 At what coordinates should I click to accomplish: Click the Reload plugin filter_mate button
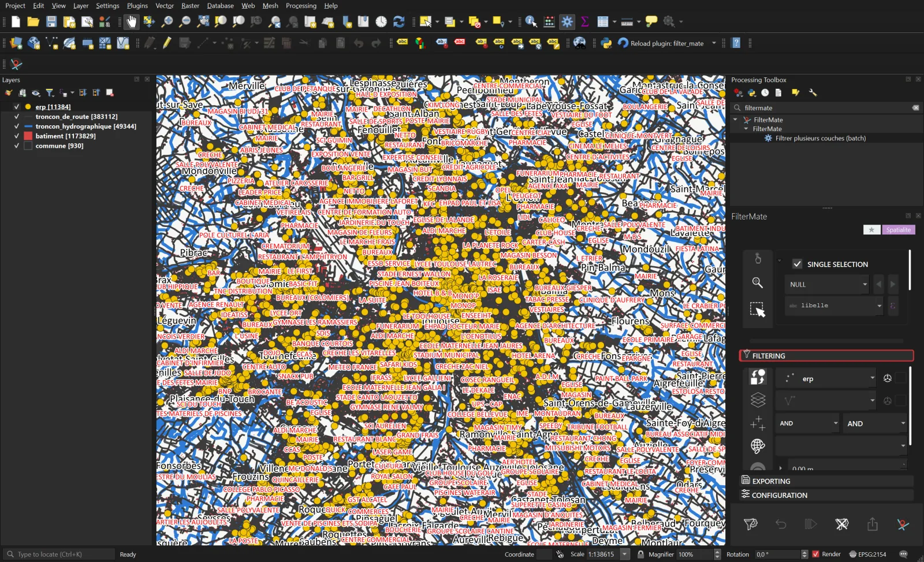click(661, 43)
